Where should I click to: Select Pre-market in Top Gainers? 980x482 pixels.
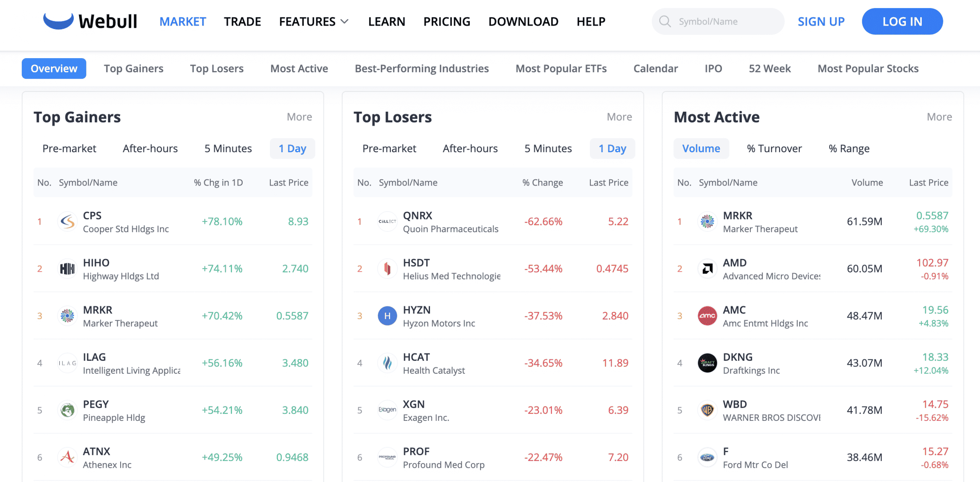pos(69,148)
